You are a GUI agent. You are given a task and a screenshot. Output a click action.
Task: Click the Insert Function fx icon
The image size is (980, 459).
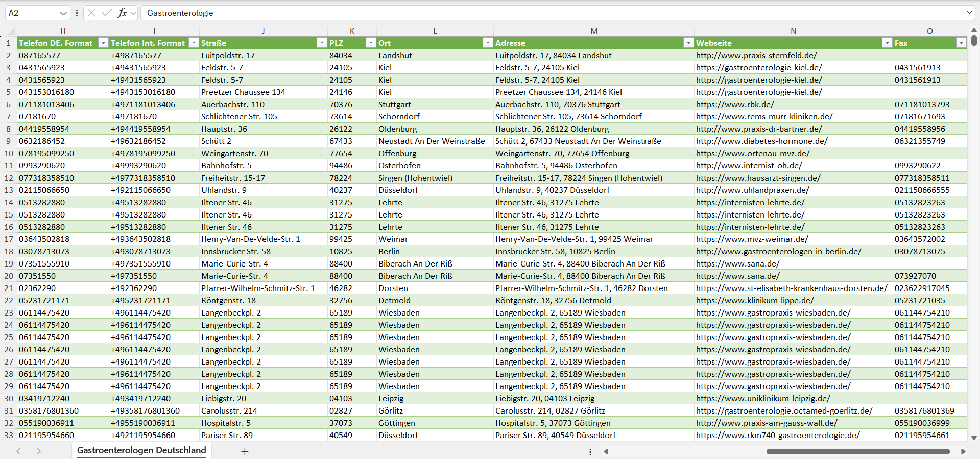point(122,13)
